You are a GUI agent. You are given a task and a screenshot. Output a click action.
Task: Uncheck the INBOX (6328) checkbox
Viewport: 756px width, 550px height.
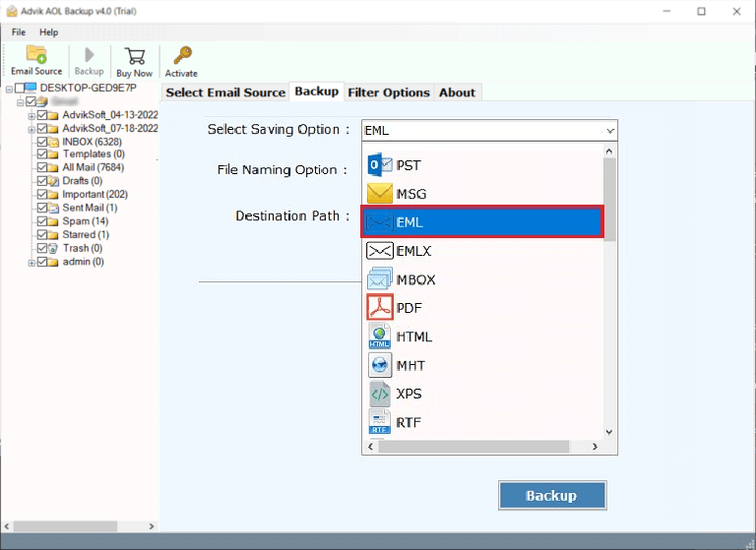(x=42, y=142)
